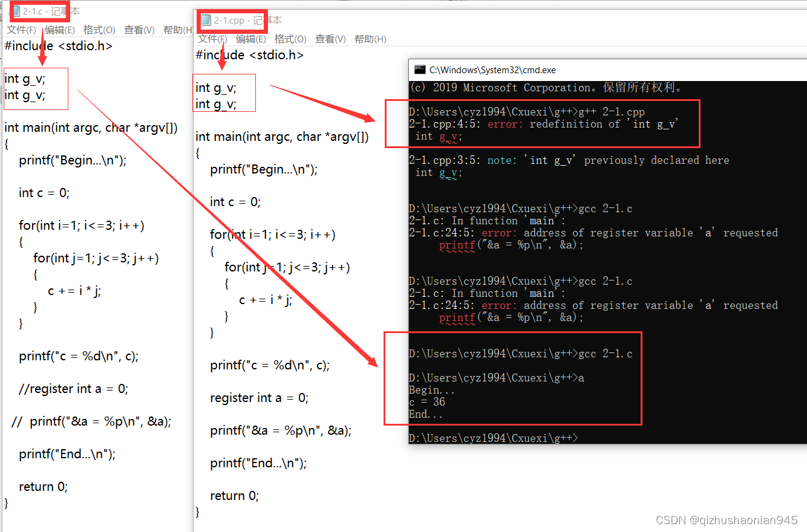This screenshot has width=807, height=532.
Task: Click 'int main' line in 2-1.cpp window
Action: pyautogui.click(x=282, y=137)
